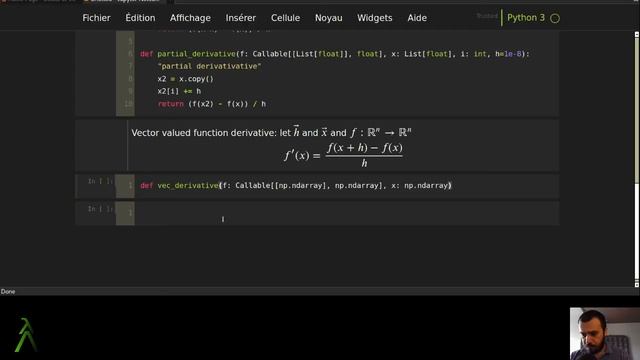640x360 pixels.
Task: Click the In [ ] prompt of empty cell
Action: click(x=100, y=209)
